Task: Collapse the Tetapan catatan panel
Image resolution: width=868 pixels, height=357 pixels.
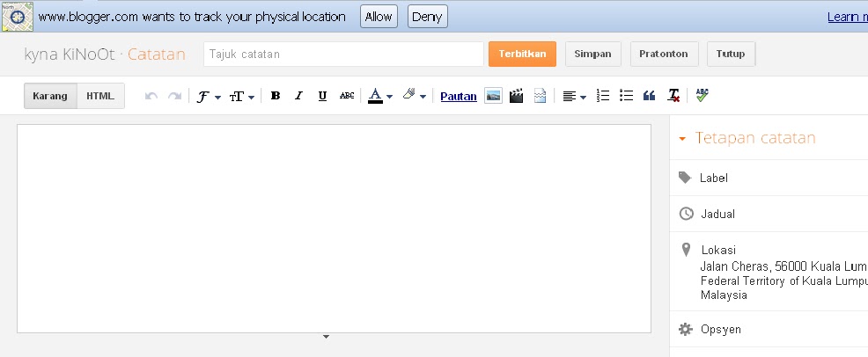Action: (682, 139)
